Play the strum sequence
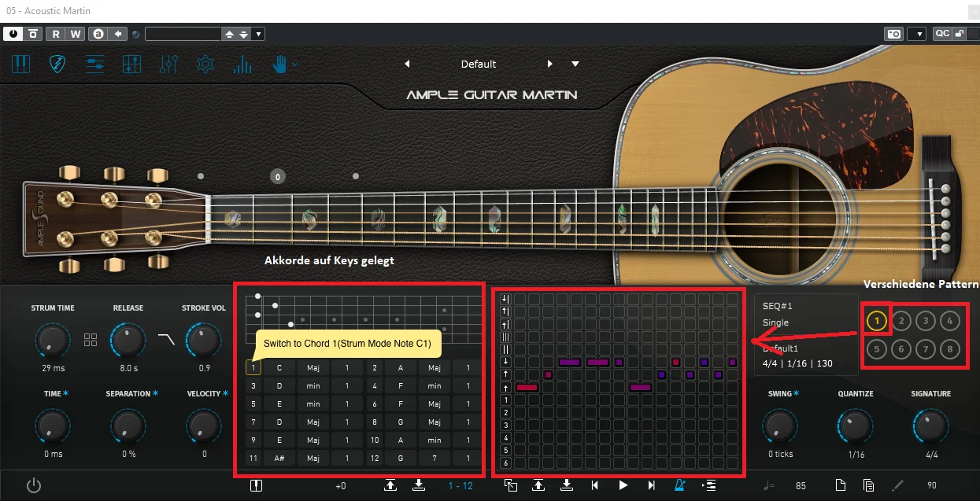Viewport: 980px width, 501px height. pos(623,485)
